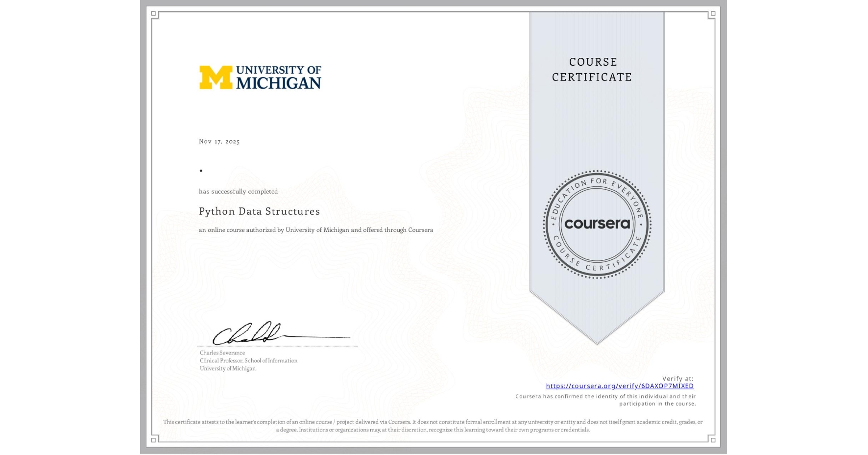Click the Charles Severance handwritten signature

281,333
